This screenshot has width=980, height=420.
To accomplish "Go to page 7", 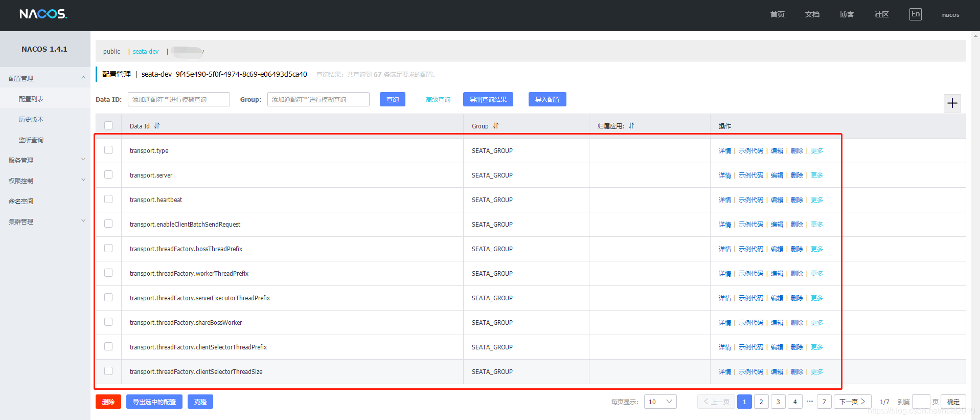I will (x=824, y=402).
